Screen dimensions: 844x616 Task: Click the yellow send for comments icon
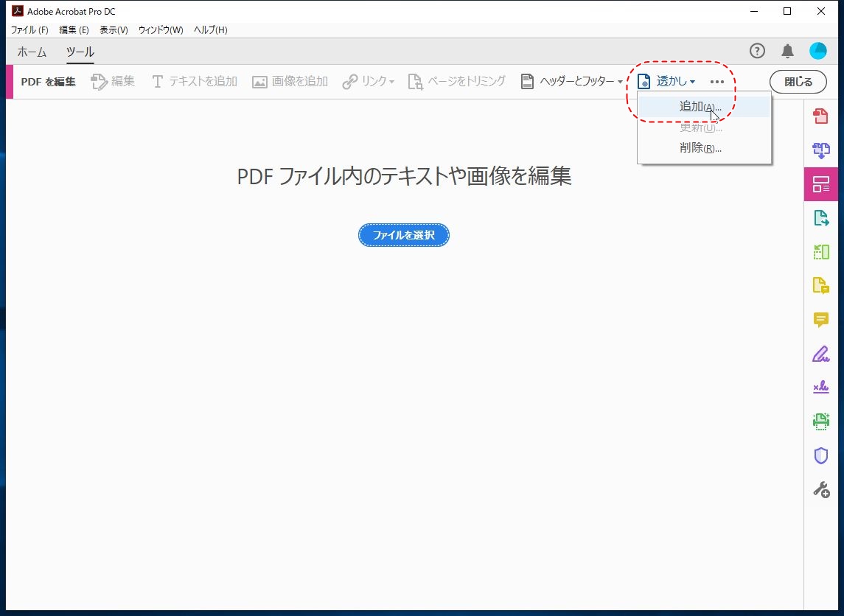(821, 286)
